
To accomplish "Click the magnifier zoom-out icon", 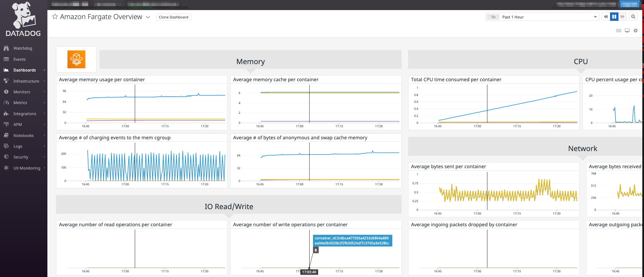I will click(x=633, y=17).
